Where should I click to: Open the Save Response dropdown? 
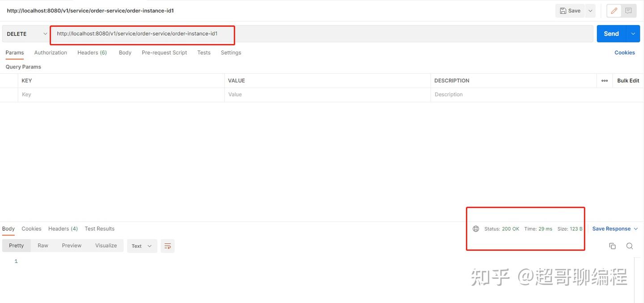tap(615, 229)
